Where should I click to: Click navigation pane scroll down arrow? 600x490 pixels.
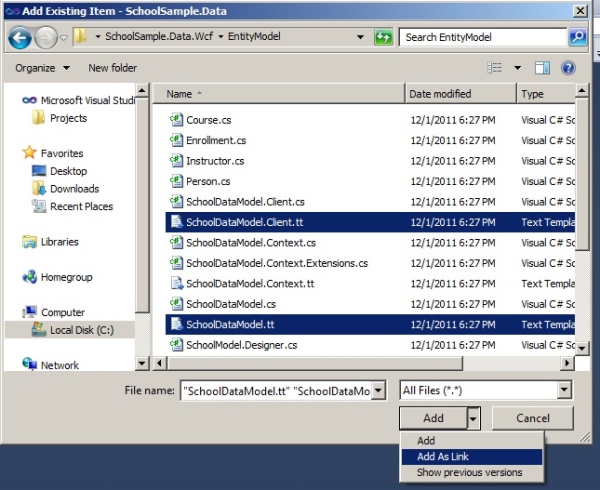point(142,363)
